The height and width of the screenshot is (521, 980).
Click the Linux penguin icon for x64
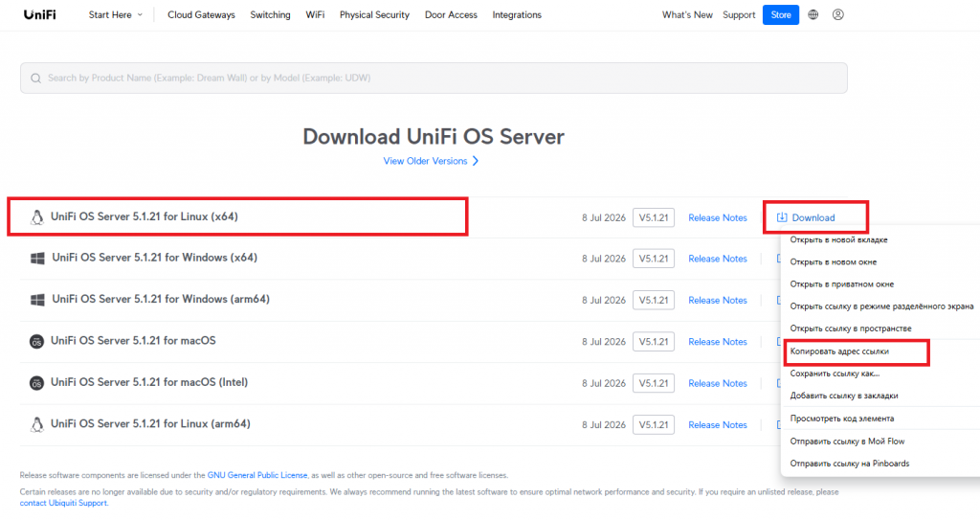[37, 217]
